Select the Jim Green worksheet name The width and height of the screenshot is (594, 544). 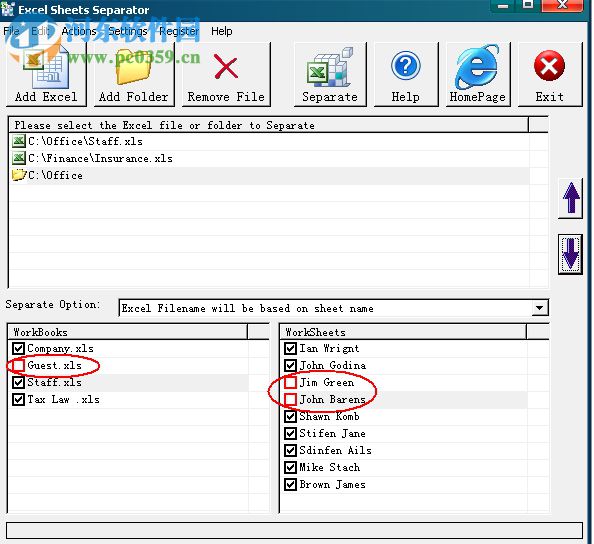coord(327,383)
